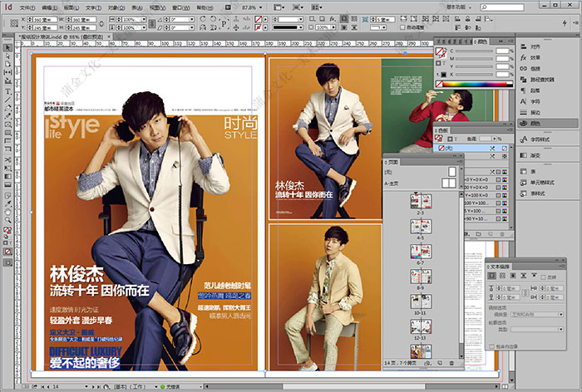Open the 编辑(E) menu

(49, 7)
